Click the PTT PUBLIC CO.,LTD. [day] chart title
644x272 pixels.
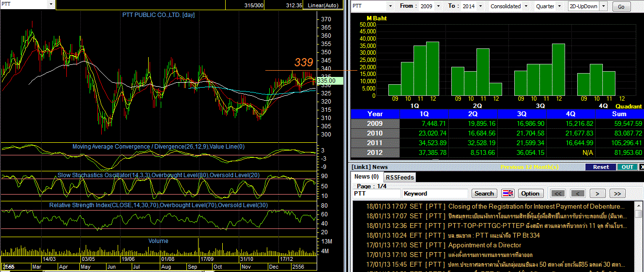[x=158, y=15]
